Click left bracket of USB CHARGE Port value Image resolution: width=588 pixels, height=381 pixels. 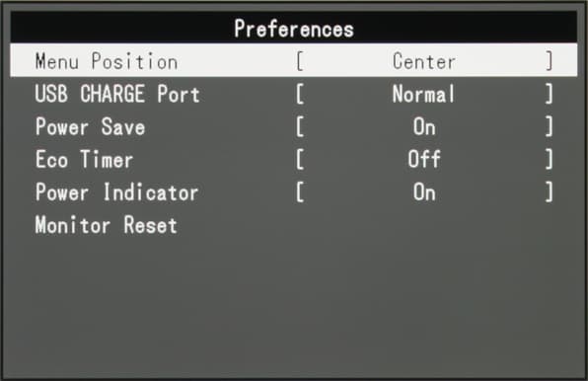pos(300,94)
